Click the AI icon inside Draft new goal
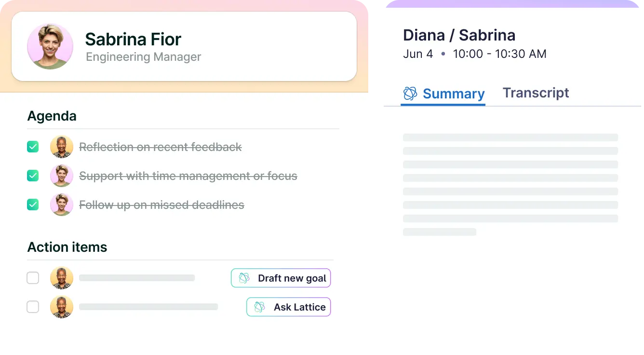Viewport: 644px width, 355px height. tap(244, 278)
